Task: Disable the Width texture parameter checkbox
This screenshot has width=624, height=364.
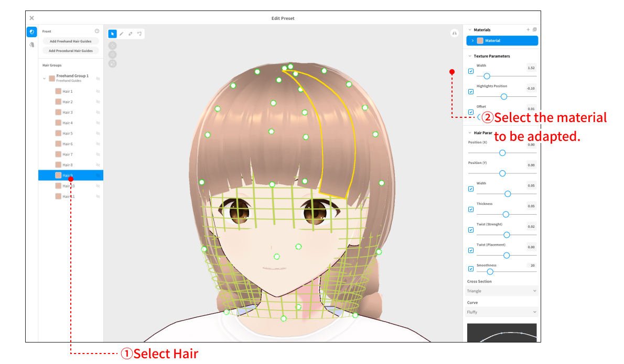Action: [x=471, y=71]
